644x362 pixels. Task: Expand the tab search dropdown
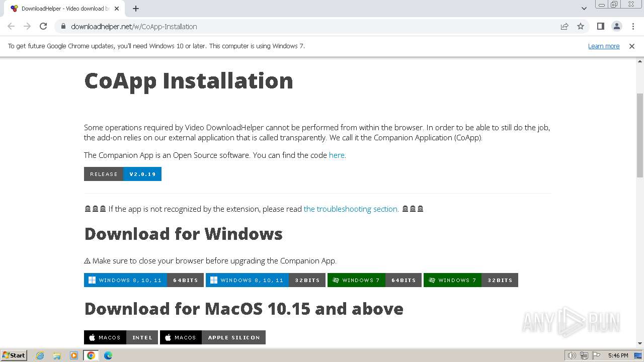coord(584,9)
